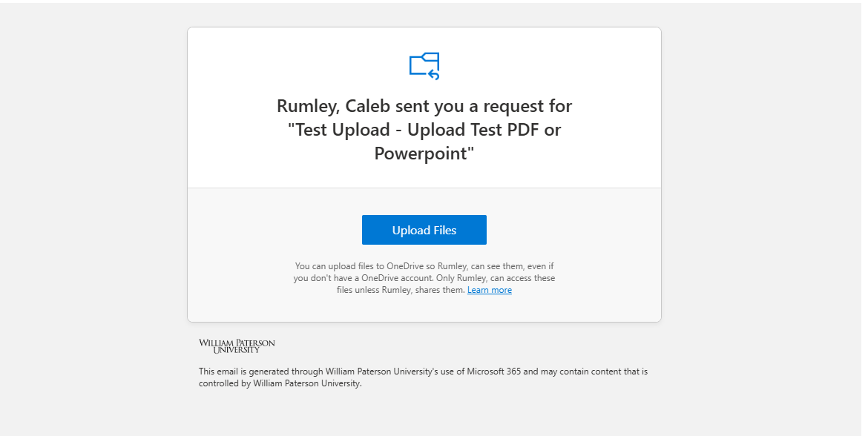Click the word "UNIVERSITY" in the logo
The image size is (868, 436).
[237, 350]
